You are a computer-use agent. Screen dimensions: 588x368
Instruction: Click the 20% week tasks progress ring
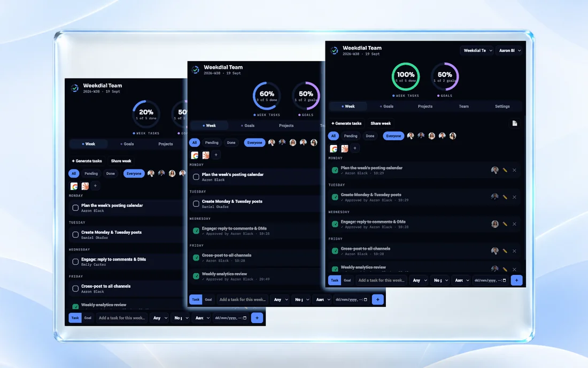click(146, 114)
